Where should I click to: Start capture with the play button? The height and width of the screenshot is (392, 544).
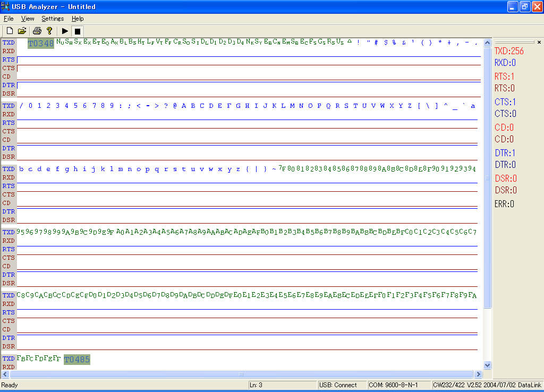65,31
